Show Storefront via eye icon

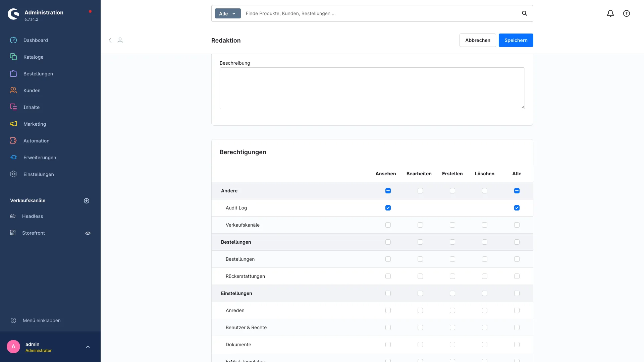point(88,233)
